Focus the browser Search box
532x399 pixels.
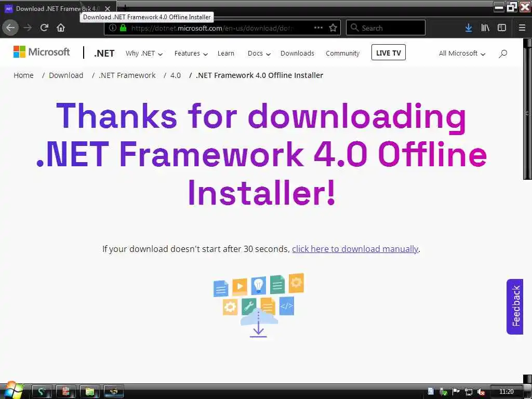click(386, 28)
